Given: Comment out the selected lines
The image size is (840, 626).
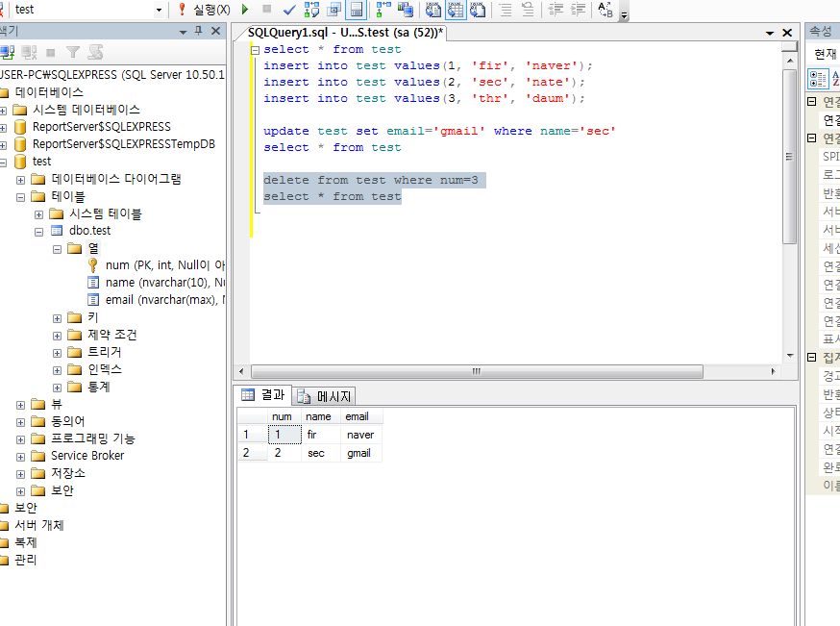Looking at the screenshot, I should click(x=506, y=9).
